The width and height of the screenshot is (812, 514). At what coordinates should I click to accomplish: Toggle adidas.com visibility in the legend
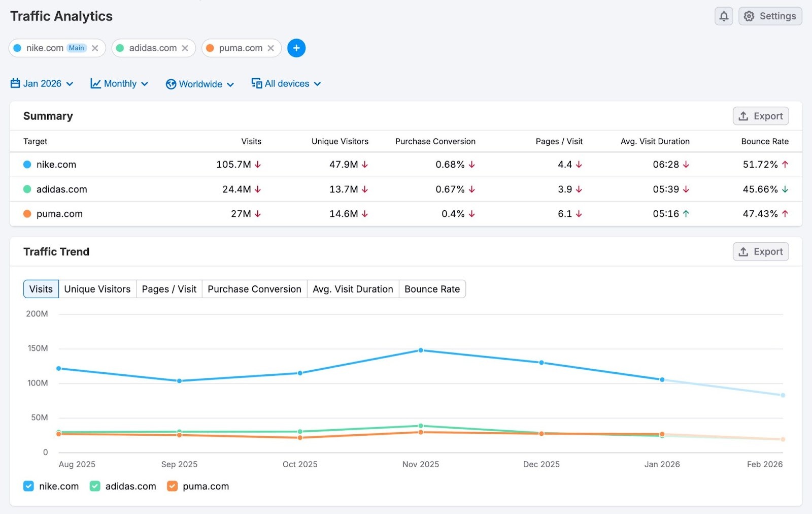[x=94, y=486]
